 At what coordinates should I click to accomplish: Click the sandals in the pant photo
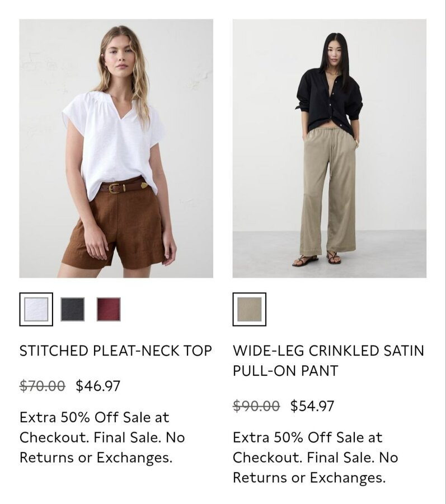[317, 259]
